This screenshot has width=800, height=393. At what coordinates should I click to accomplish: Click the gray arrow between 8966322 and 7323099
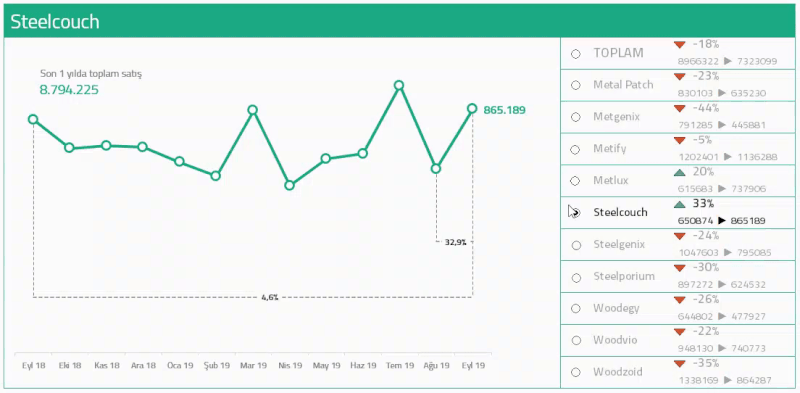point(728,61)
